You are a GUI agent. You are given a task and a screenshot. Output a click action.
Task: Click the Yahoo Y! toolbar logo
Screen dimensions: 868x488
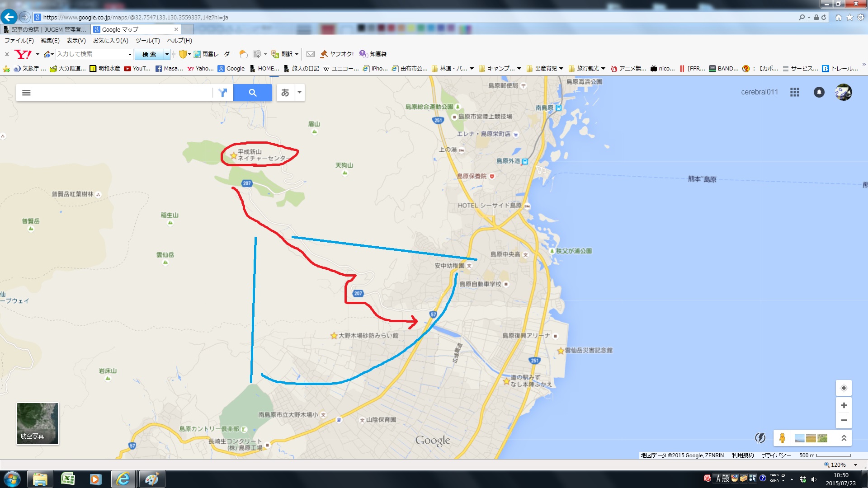click(23, 54)
